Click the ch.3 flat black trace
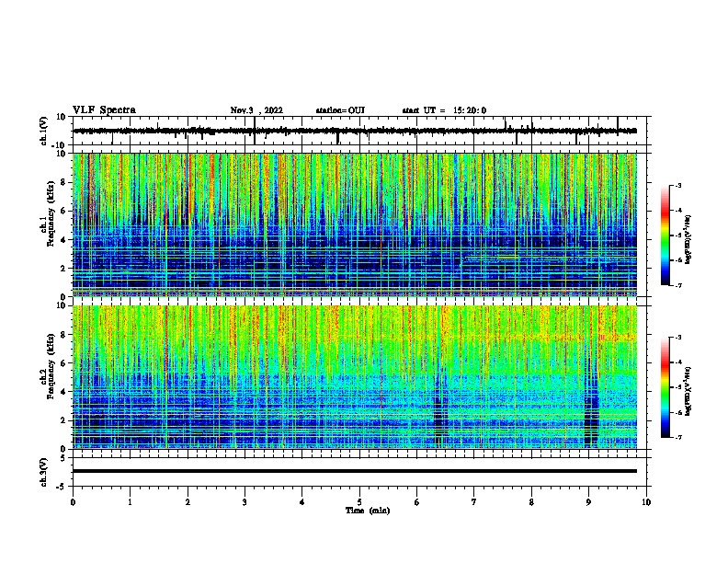This screenshot has height=563, width=728. point(355,471)
